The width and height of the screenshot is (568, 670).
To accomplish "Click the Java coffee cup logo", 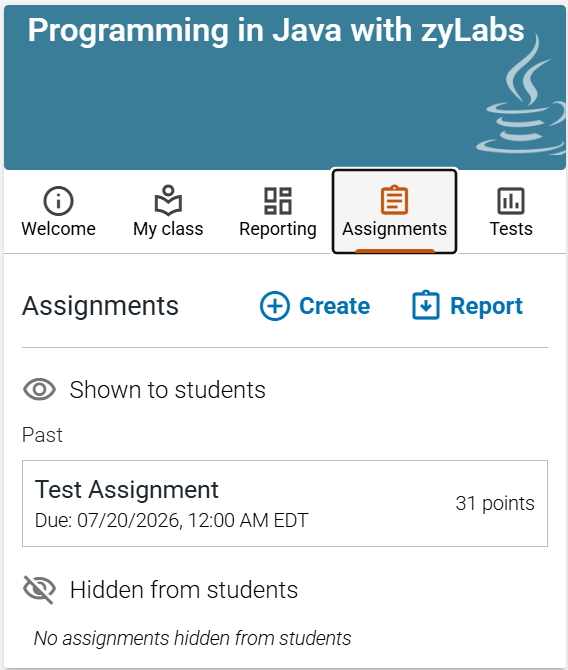I will pos(522,96).
